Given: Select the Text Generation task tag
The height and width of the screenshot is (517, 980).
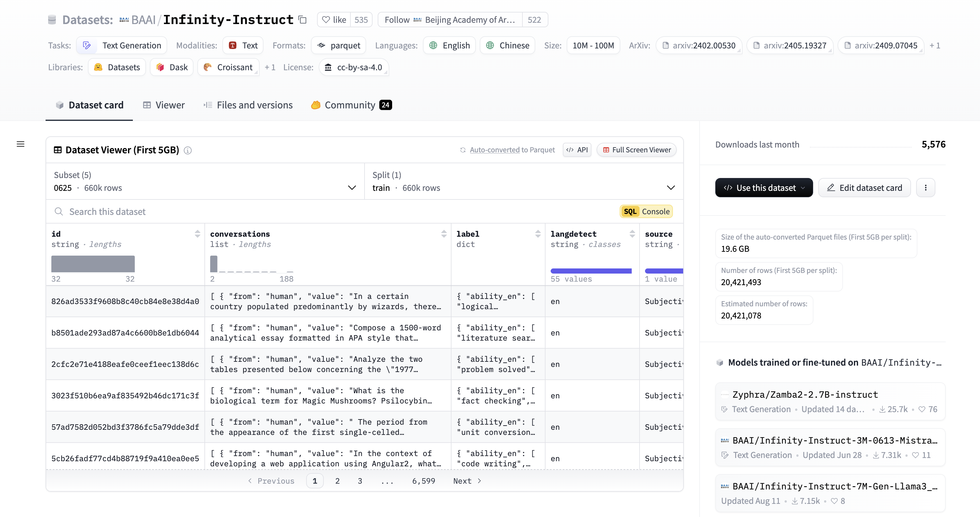Looking at the screenshot, I should pos(121,46).
